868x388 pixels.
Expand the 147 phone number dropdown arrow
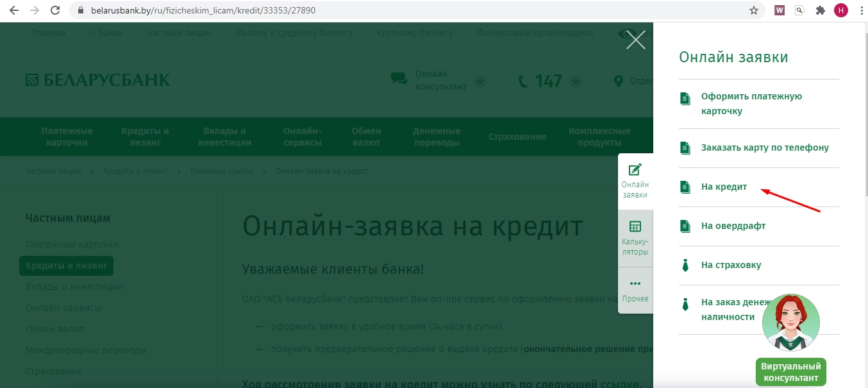pos(575,81)
